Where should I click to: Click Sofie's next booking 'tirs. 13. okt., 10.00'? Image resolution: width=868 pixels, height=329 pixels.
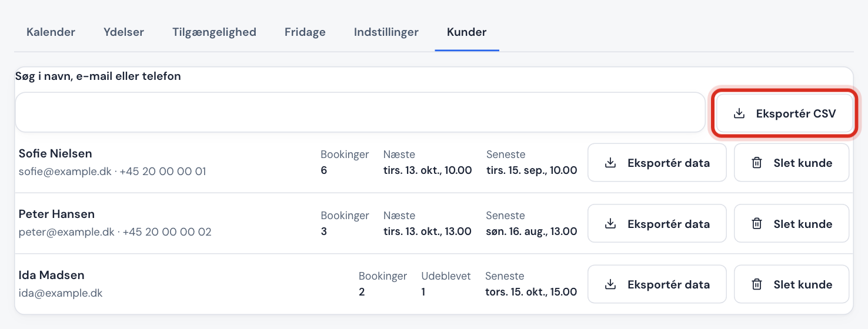[x=428, y=170]
